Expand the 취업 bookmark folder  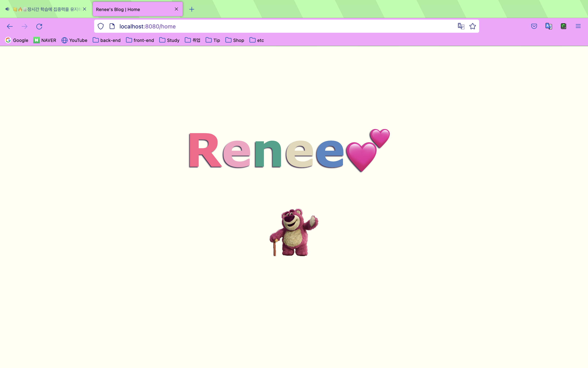[193, 40]
